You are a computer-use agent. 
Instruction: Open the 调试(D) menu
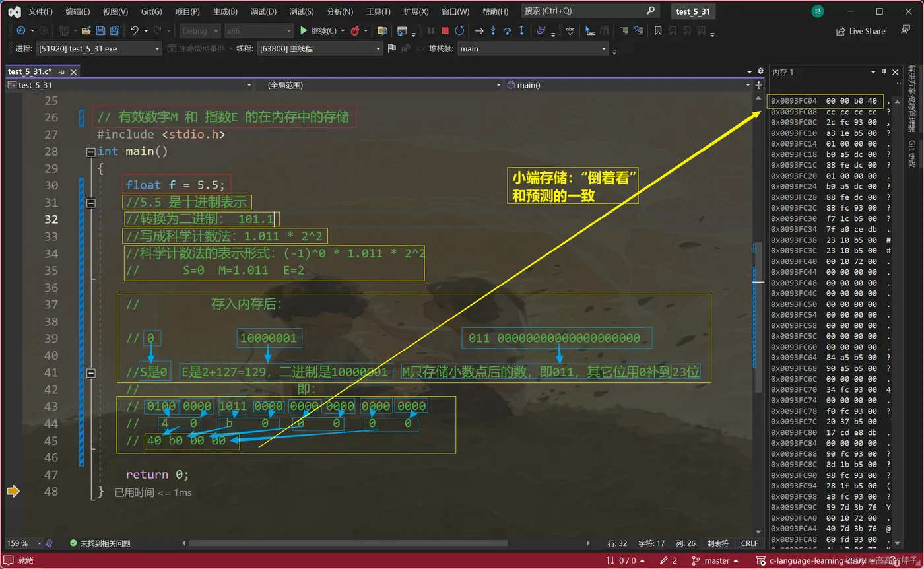(x=264, y=11)
